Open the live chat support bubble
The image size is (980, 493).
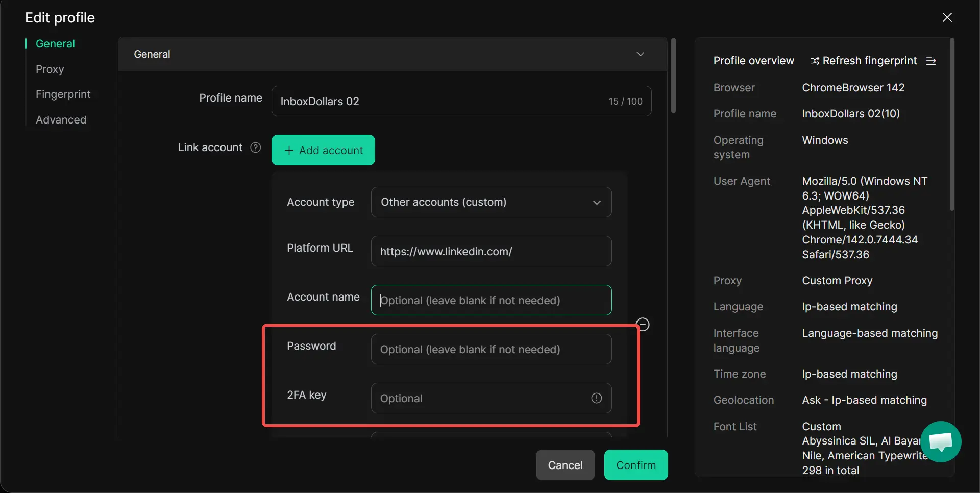(x=941, y=441)
